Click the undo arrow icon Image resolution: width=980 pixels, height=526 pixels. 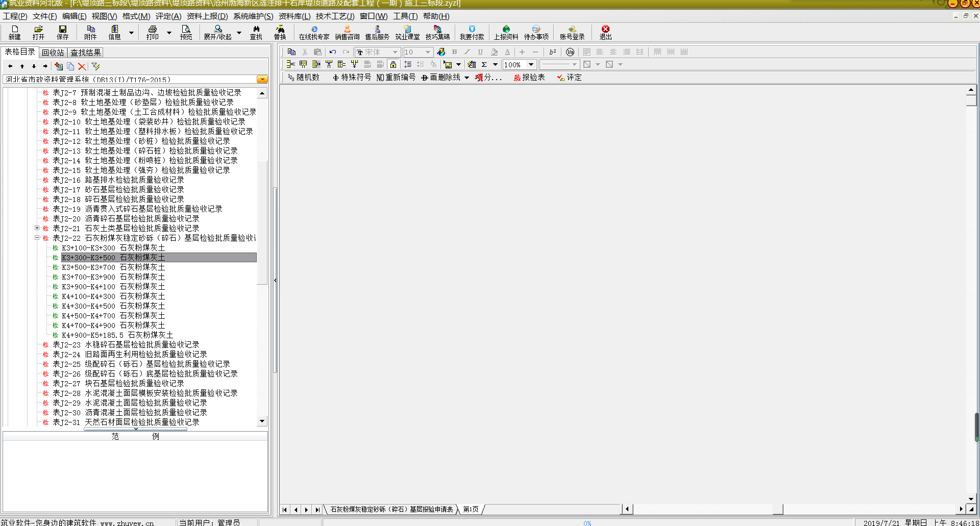click(333, 52)
